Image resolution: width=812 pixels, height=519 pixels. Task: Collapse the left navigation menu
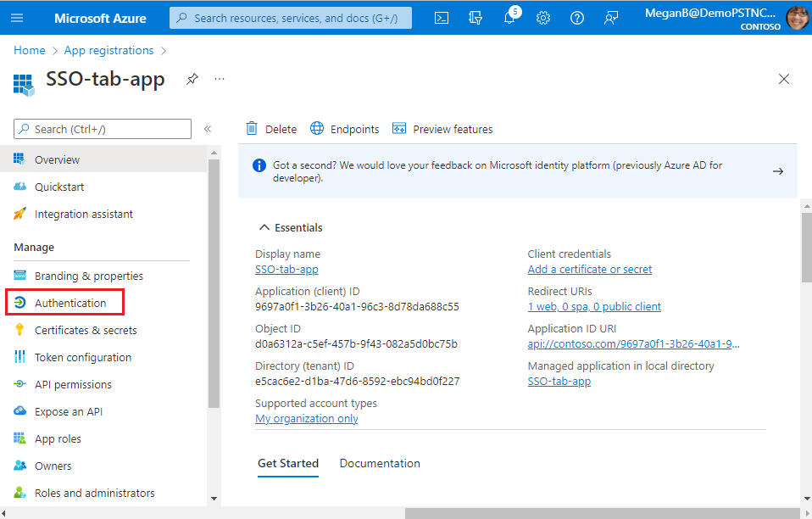(208, 129)
